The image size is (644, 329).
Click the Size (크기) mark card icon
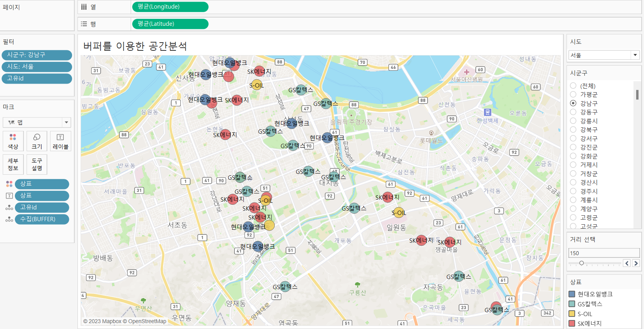pos(37,141)
